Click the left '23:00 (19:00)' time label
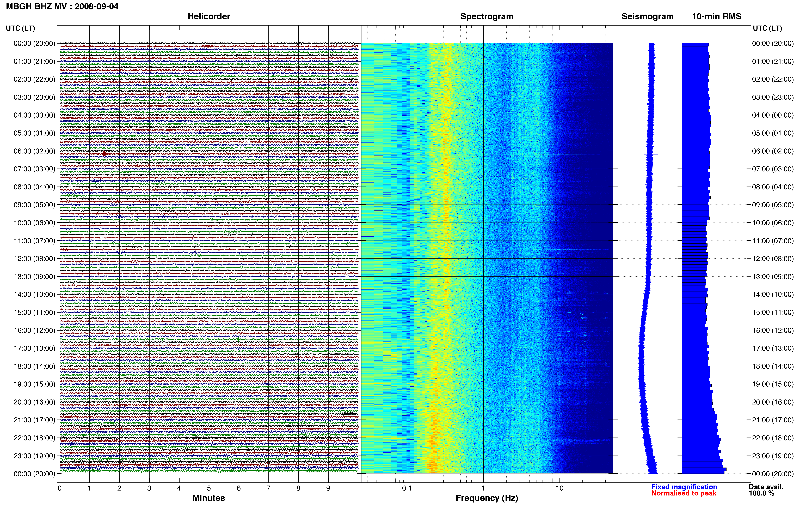Image resolution: width=812 pixels, height=508 pixels. coord(34,456)
